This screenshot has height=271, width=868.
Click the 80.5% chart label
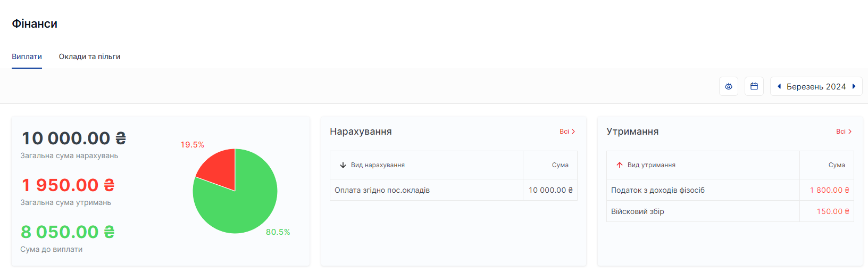[x=278, y=232]
